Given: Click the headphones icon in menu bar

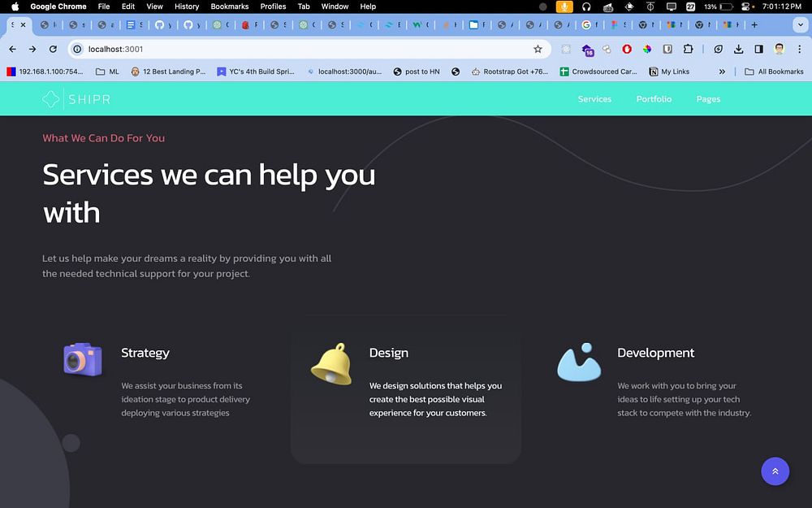Looking at the screenshot, I should pos(586,7).
